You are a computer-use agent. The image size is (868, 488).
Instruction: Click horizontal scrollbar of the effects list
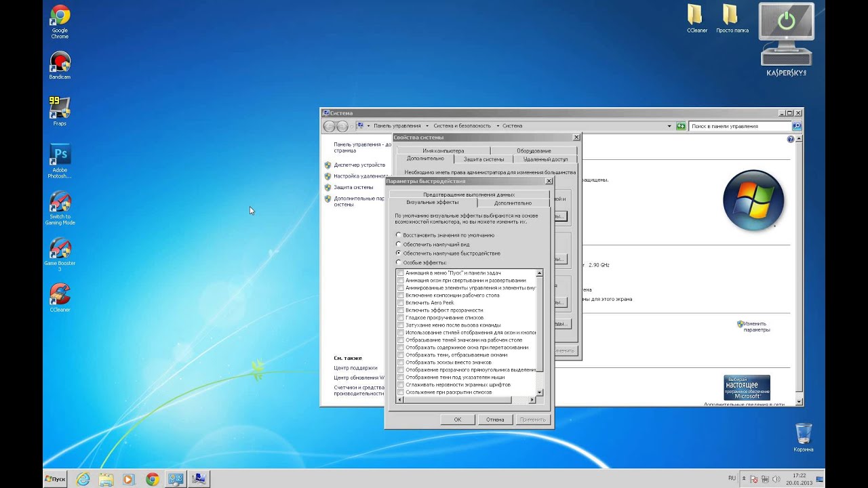pos(465,400)
